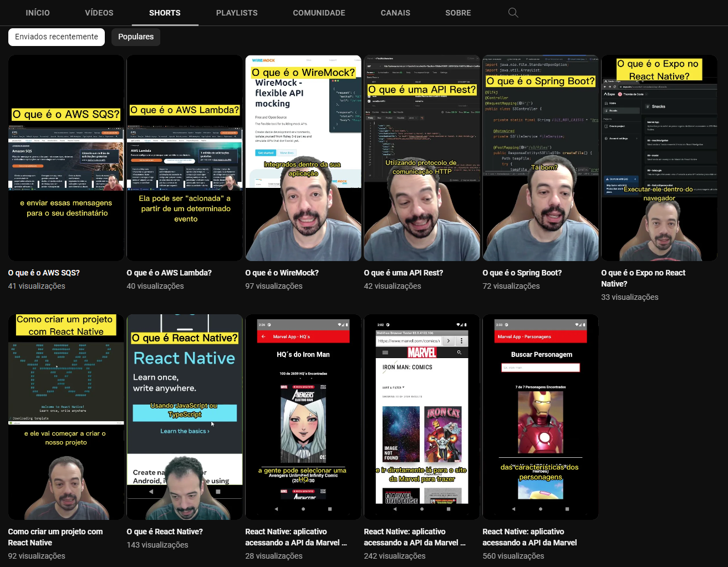Play the API Rest short thumbnail
Screen dimensions: 728x567
click(422, 158)
